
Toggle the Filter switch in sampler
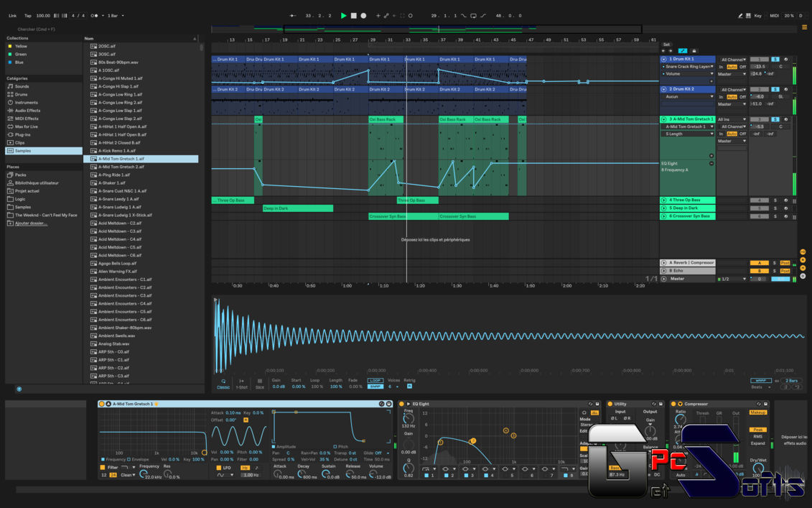[103, 468]
